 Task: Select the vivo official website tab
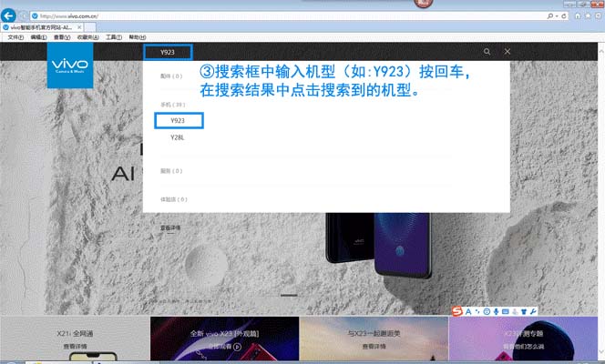pos(42,27)
